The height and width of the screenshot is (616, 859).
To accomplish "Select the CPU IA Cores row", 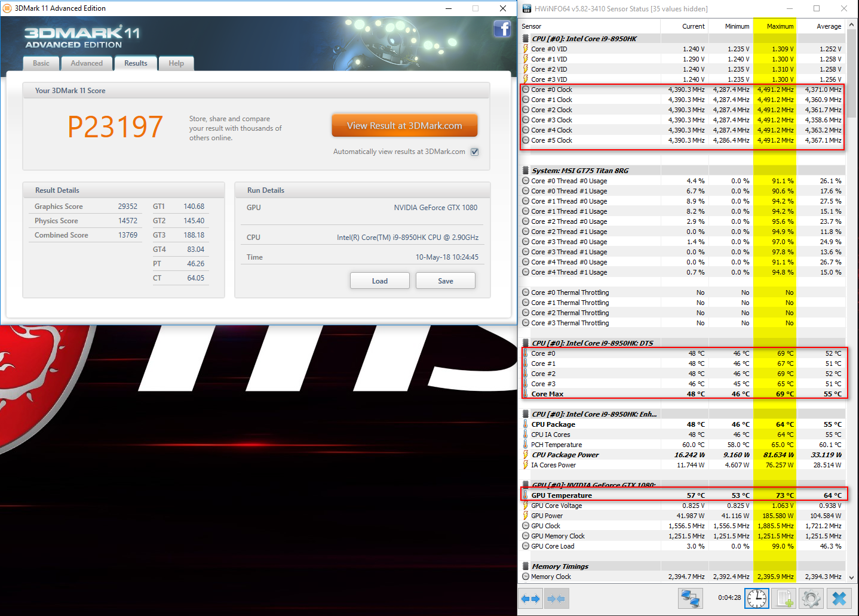I will [682, 435].
